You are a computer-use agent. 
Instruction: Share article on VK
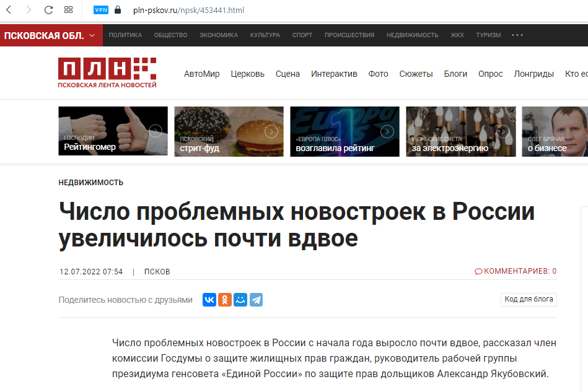pyautogui.click(x=209, y=300)
